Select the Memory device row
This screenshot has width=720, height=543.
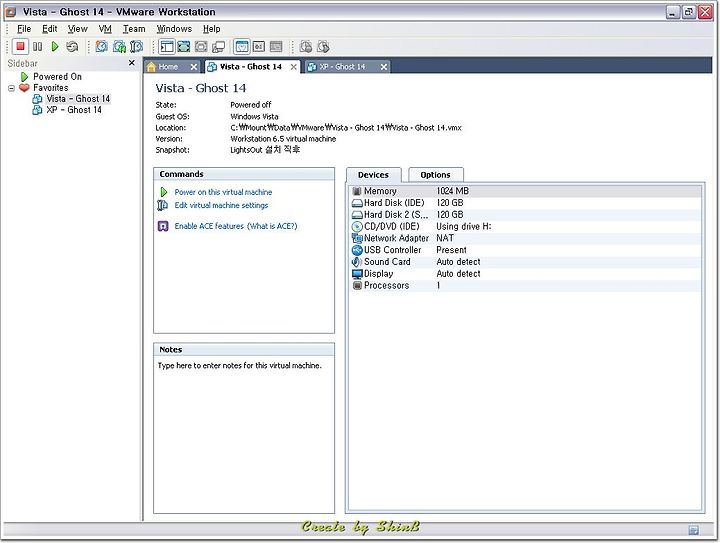(x=526, y=191)
